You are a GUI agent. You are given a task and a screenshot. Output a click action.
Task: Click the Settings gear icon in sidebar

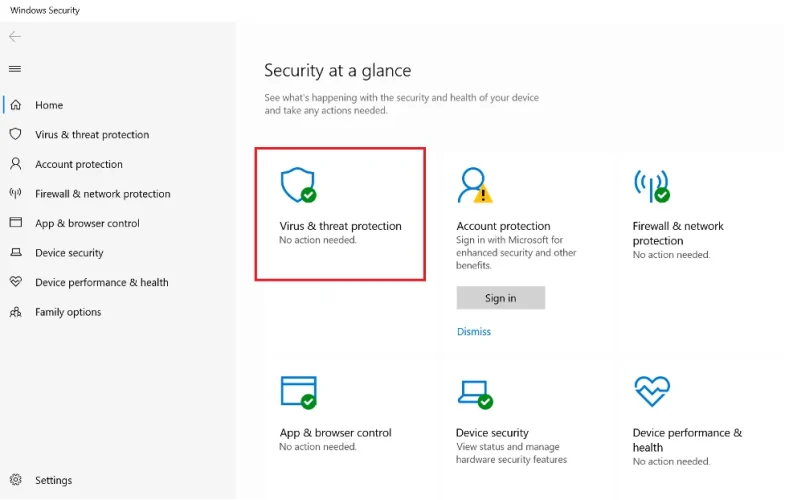[15, 480]
